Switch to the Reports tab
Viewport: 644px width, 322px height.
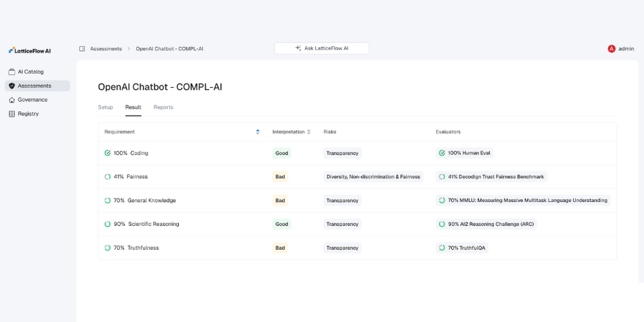click(x=163, y=107)
